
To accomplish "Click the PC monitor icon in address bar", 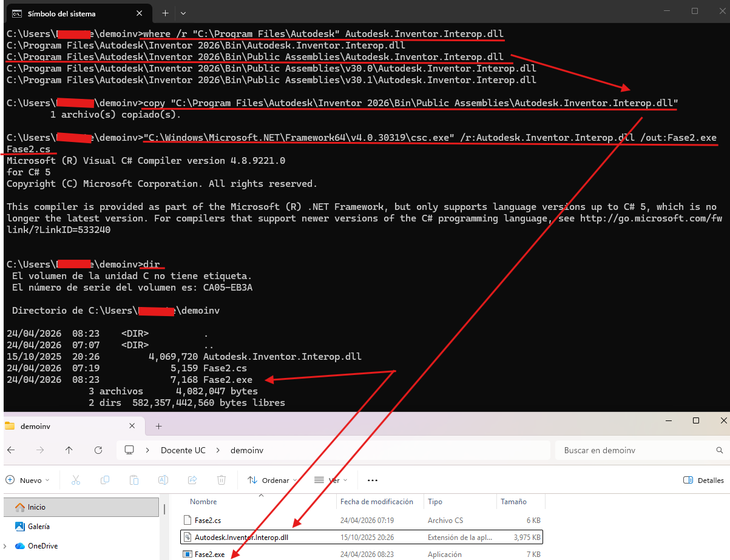I will pyautogui.click(x=129, y=450).
